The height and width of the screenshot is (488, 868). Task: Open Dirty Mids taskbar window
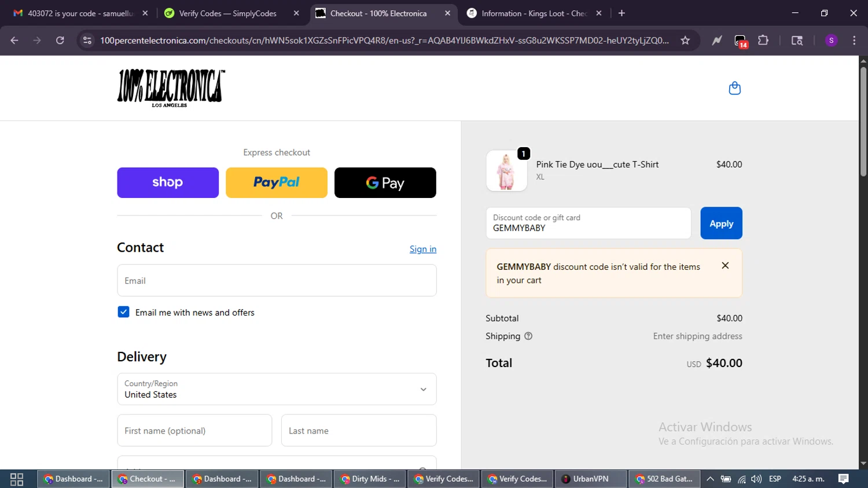pyautogui.click(x=370, y=479)
